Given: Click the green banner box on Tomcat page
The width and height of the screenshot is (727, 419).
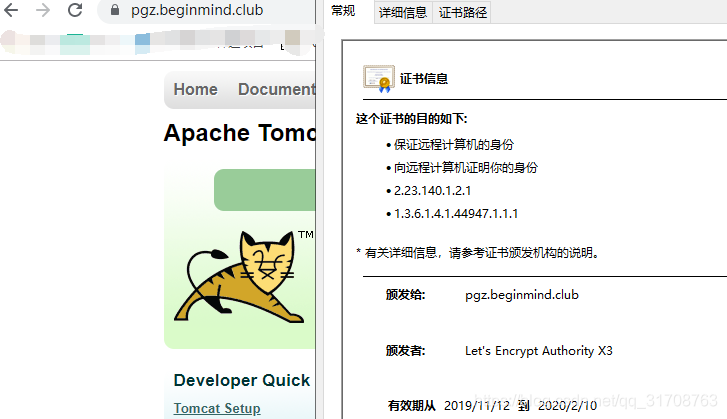Looking at the screenshot, I should (x=264, y=190).
